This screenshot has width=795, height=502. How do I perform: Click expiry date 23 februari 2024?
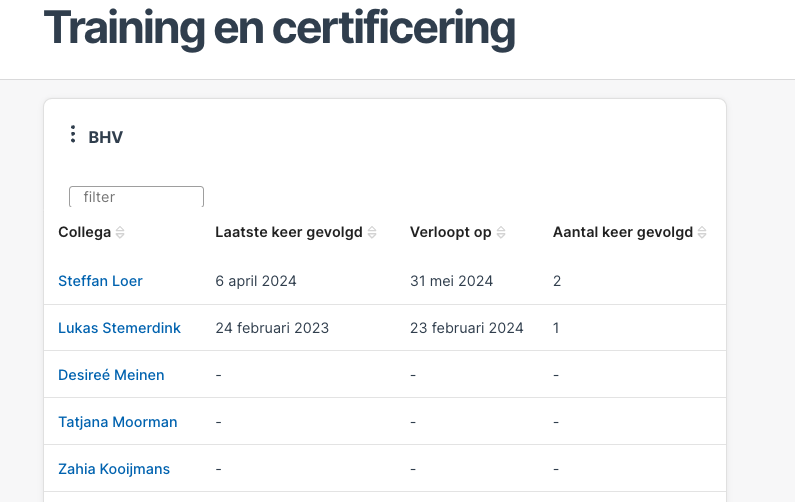[x=466, y=328]
